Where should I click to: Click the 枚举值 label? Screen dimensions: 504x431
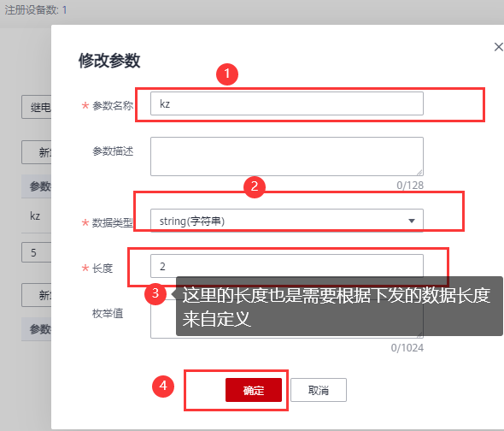click(108, 313)
